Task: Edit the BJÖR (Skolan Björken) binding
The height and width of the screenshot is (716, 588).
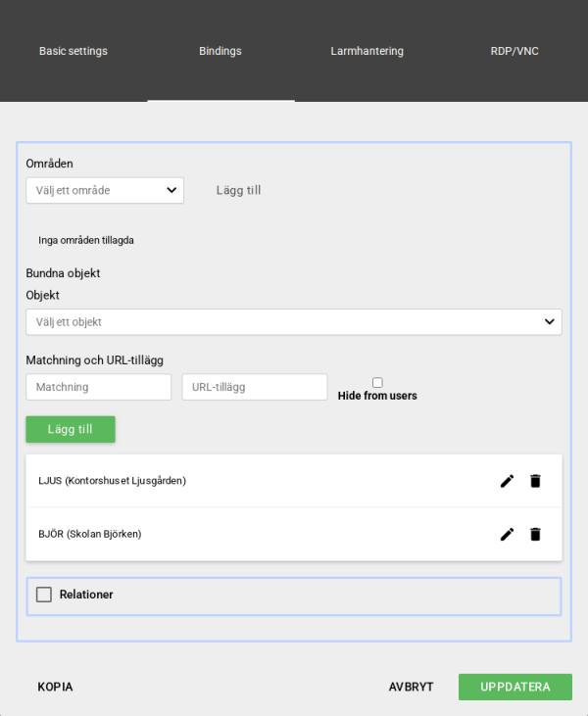Action: pyautogui.click(x=507, y=534)
